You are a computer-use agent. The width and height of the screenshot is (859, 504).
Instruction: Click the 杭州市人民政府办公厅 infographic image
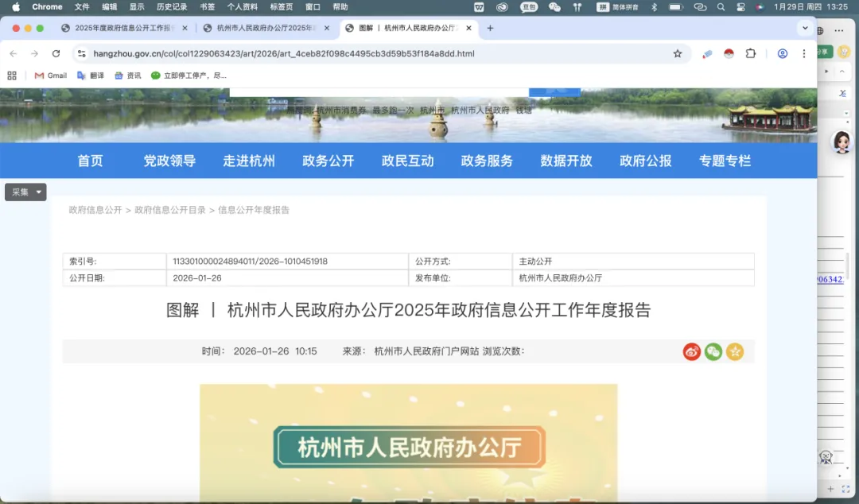pyautogui.click(x=409, y=443)
